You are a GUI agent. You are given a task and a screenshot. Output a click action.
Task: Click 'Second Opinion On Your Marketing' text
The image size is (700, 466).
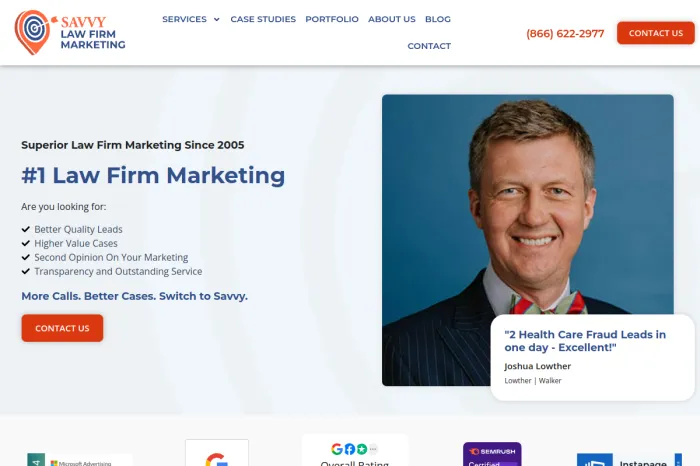pyautogui.click(x=111, y=258)
